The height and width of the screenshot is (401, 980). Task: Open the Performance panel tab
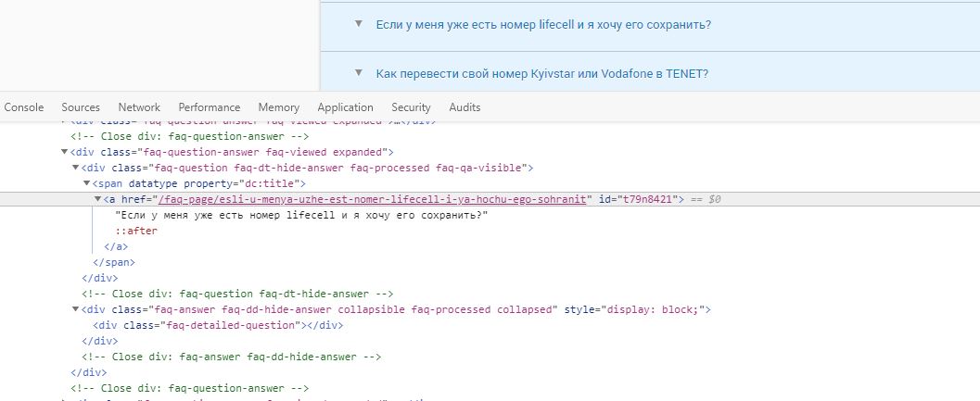[x=209, y=107]
